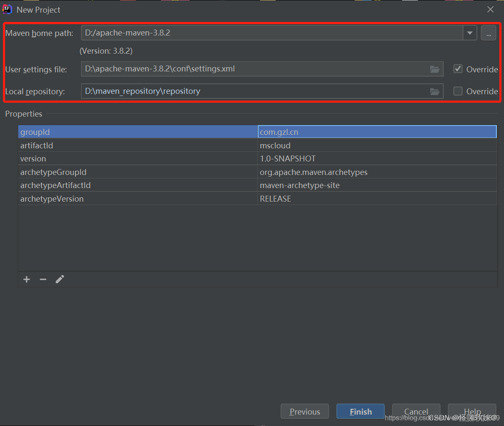Click the com.gzl.cn value cell
This screenshot has width=504, height=426.
pyautogui.click(x=376, y=132)
